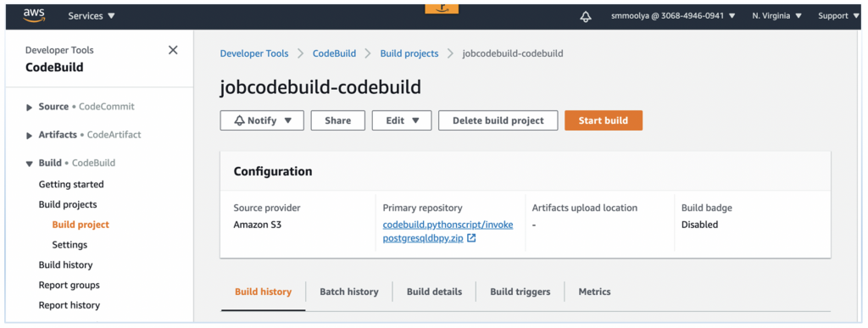Open external link icon beside postgresqldbpy.zip
Image resolution: width=868 pixels, height=328 pixels.
(471, 238)
